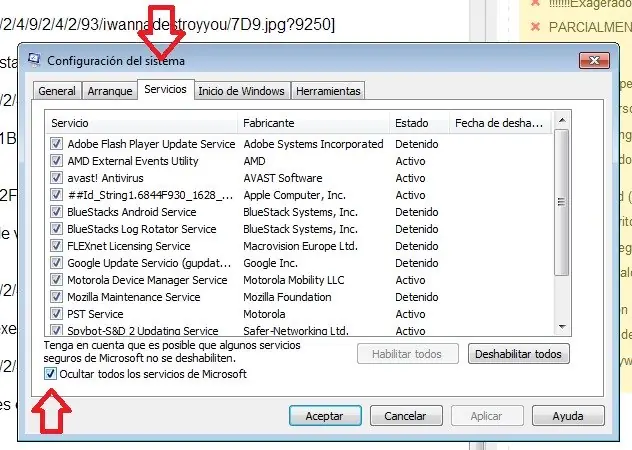Sort by the Fabricante column header
632x450 pixels.
tap(314, 123)
